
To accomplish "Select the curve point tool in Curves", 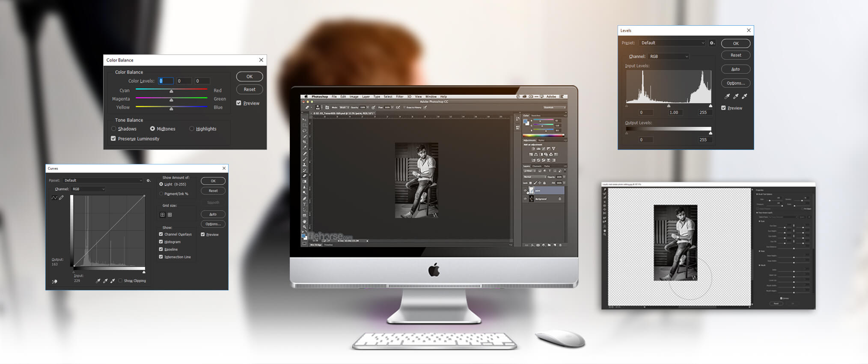I will pos(54,197).
